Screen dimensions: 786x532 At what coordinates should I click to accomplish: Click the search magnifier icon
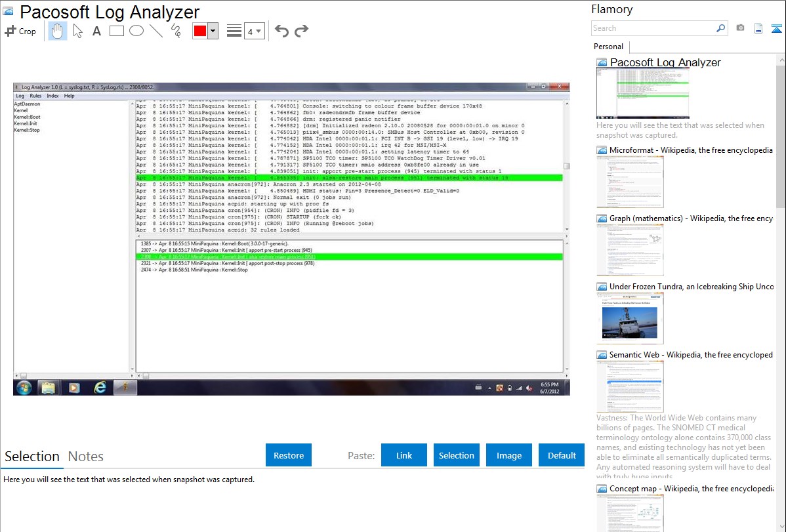point(720,28)
